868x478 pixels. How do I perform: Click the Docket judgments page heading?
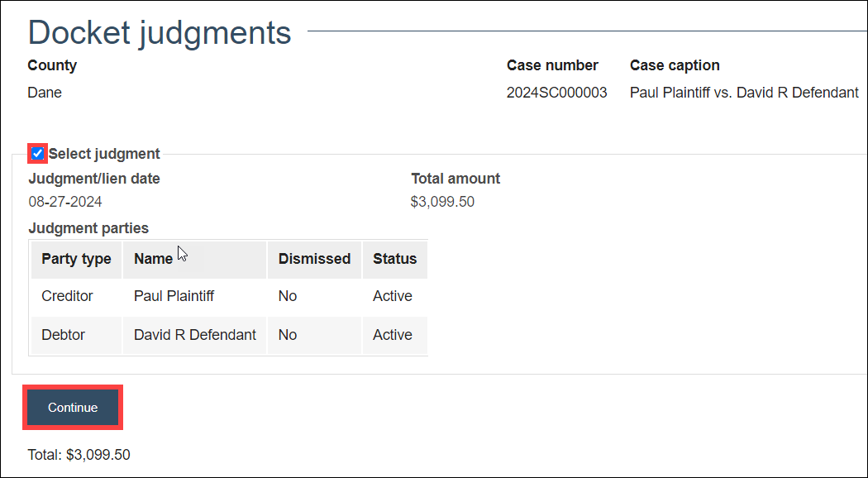(160, 33)
